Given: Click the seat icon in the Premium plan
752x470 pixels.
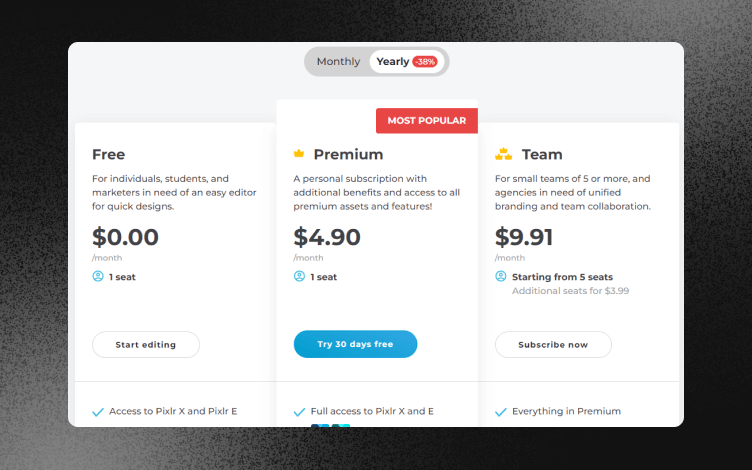Looking at the screenshot, I should tap(299, 276).
